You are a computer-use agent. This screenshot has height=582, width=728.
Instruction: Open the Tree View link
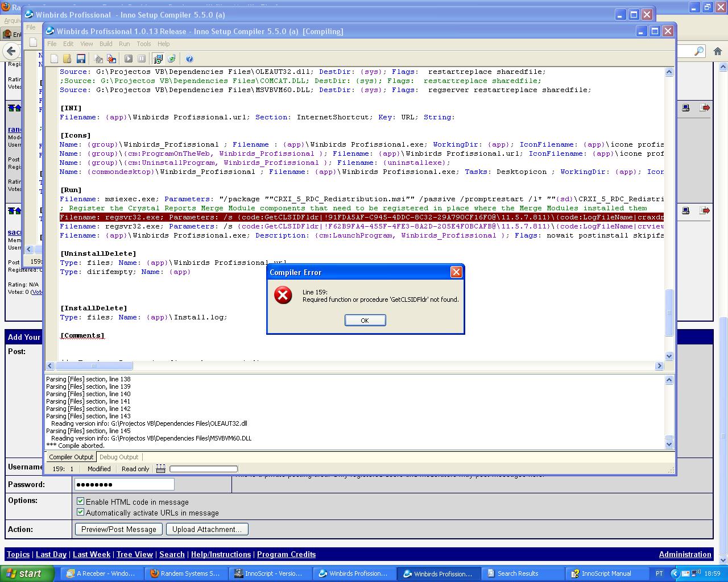(x=135, y=554)
